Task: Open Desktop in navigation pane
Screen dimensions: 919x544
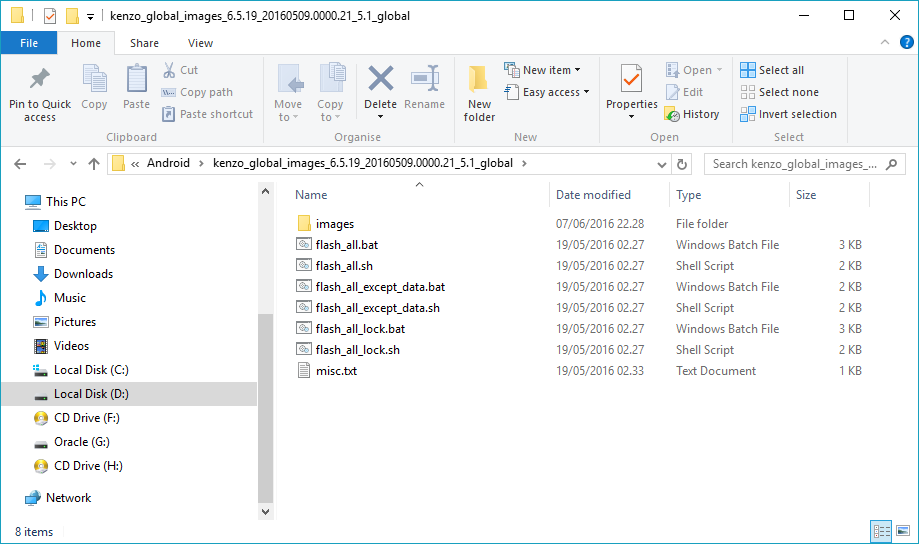Action: (x=75, y=226)
